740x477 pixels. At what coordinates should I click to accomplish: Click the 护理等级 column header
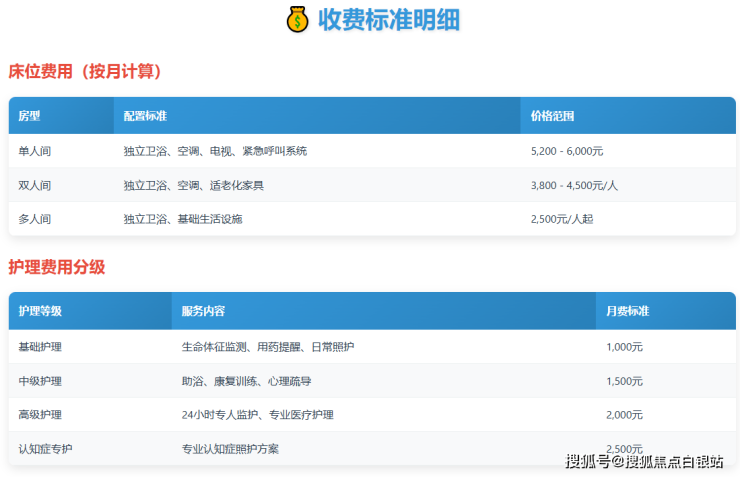click(40, 311)
